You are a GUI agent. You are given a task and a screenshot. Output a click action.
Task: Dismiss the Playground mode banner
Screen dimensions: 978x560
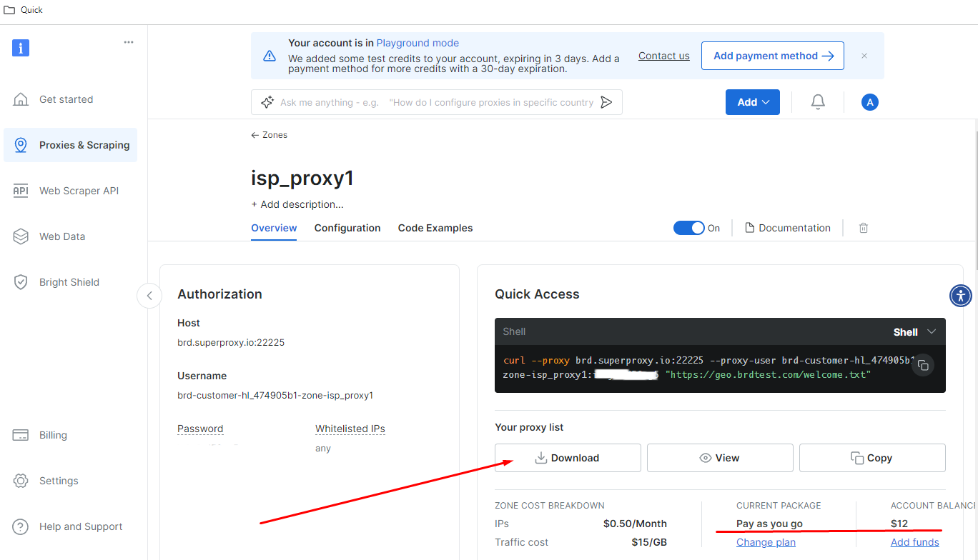pos(864,56)
